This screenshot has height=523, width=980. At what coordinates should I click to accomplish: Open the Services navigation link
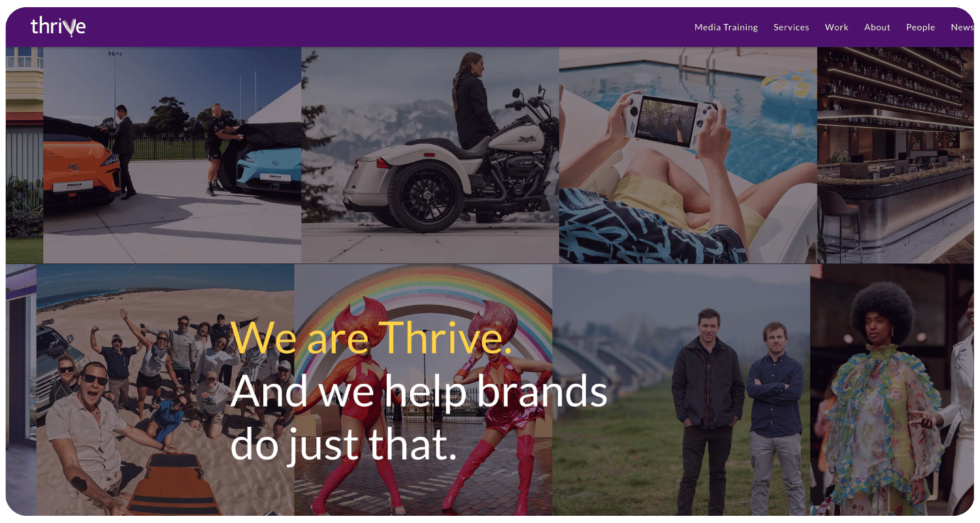point(791,27)
